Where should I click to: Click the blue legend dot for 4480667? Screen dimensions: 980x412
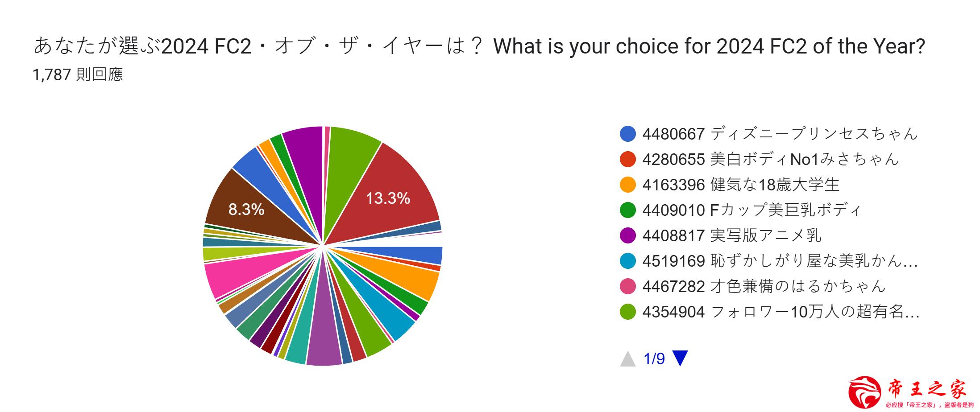pos(627,134)
